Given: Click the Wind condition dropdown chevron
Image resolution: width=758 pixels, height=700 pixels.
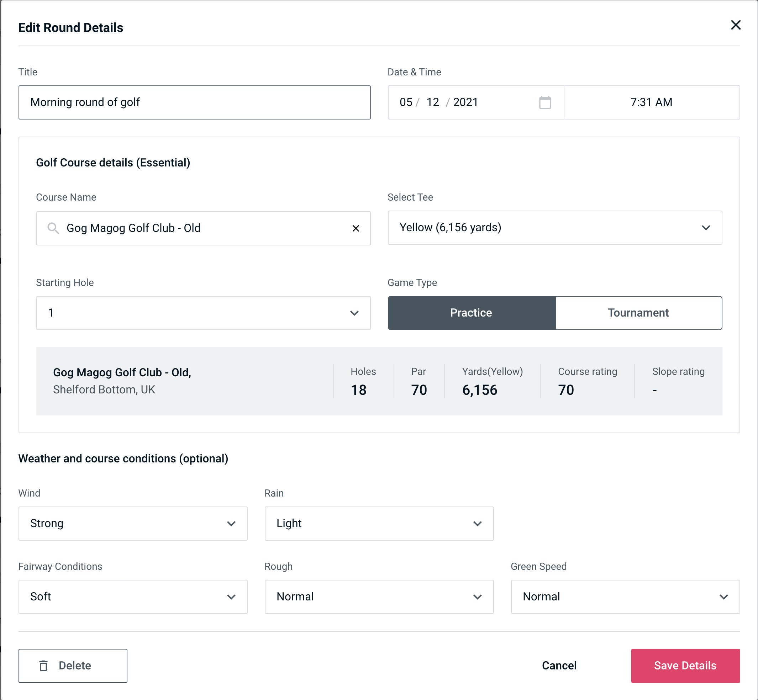Looking at the screenshot, I should pos(233,523).
